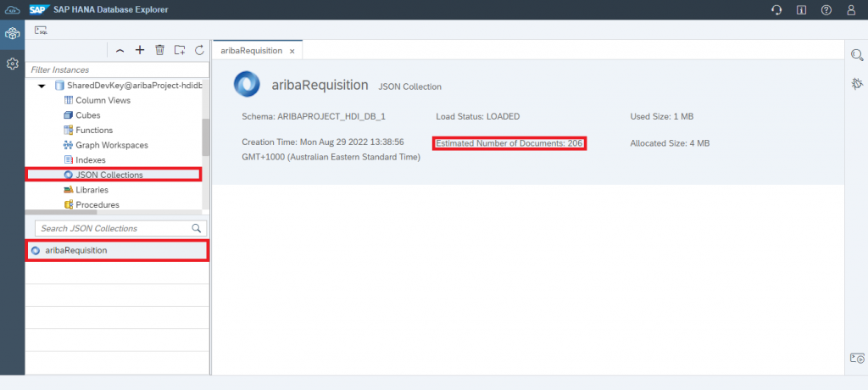Click Estimated Number of Documents: 206

pyautogui.click(x=509, y=143)
